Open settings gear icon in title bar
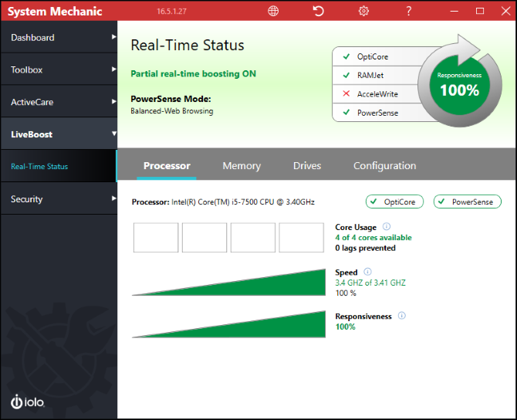 [x=363, y=12]
